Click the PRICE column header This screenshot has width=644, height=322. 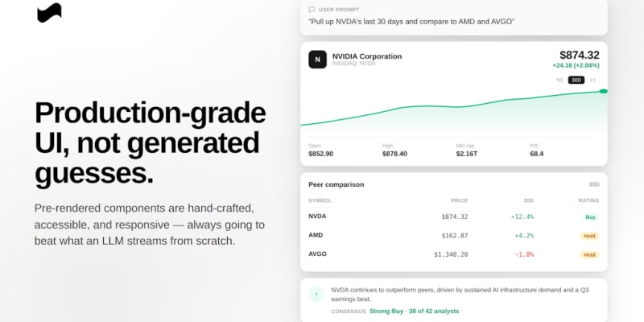click(459, 200)
